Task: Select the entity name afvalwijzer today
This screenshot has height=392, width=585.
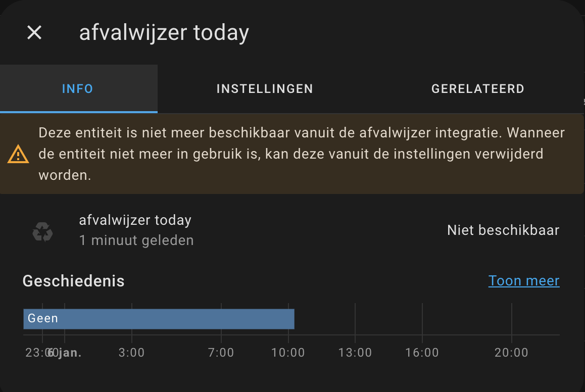Action: pos(135,220)
